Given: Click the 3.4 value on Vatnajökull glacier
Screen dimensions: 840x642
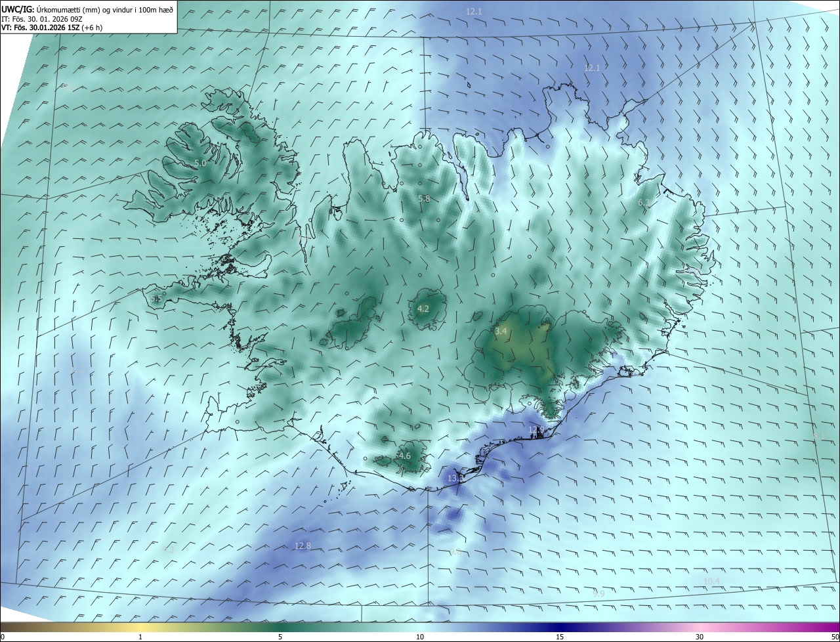Looking at the screenshot, I should tap(501, 332).
